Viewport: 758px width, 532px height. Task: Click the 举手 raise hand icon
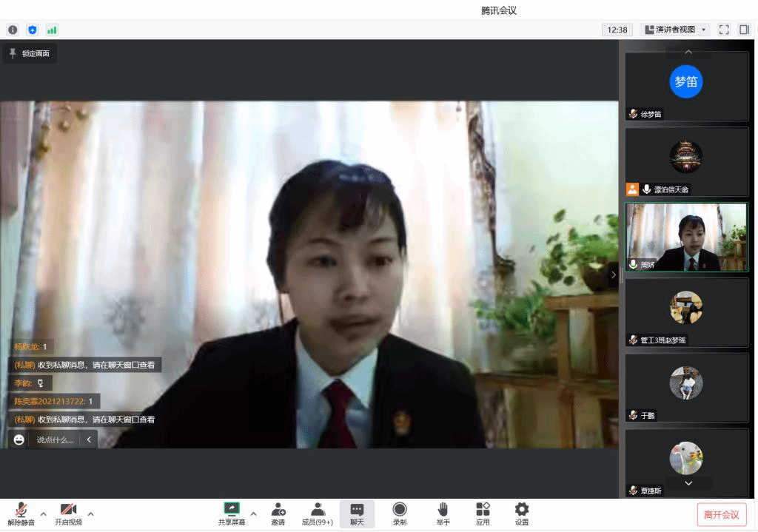point(443,514)
